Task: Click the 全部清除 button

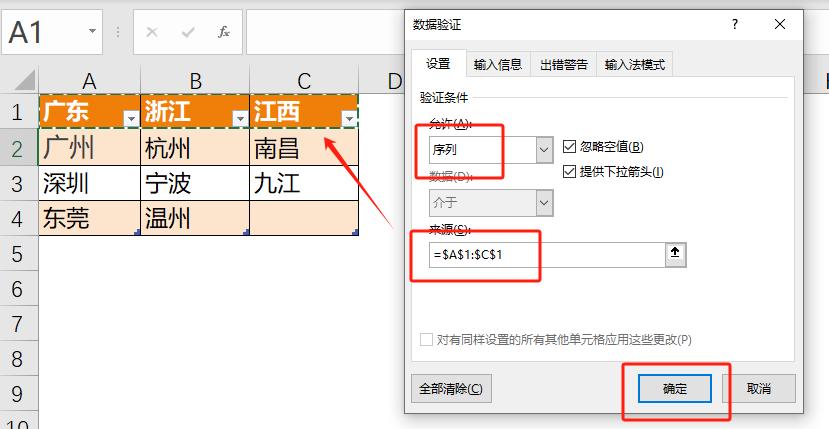Action: (451, 389)
